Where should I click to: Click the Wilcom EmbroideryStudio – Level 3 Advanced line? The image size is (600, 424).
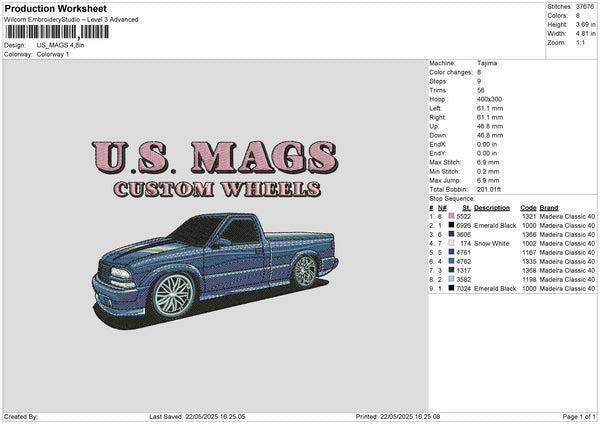[x=71, y=20]
